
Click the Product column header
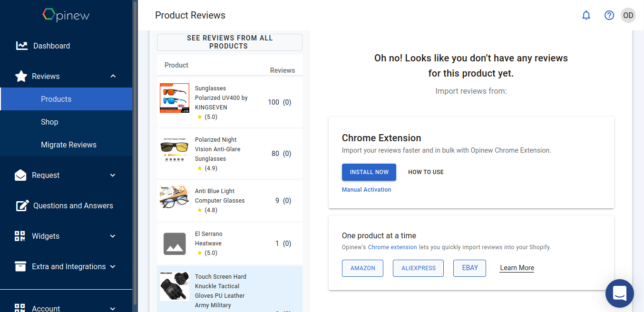pos(176,65)
